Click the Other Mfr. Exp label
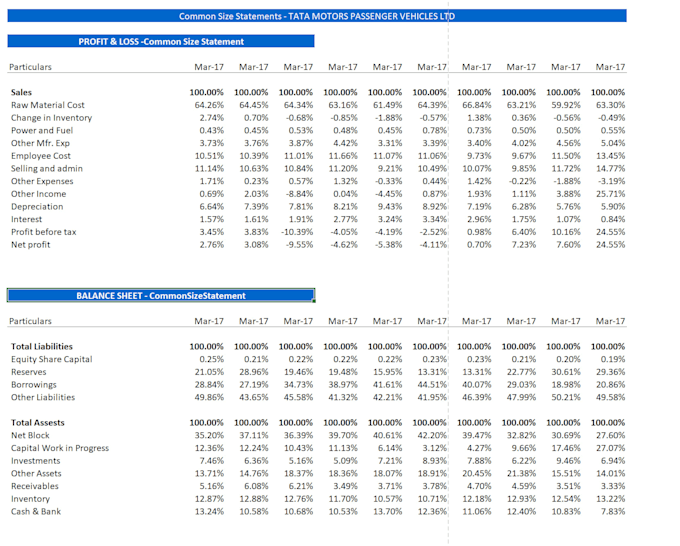The height and width of the screenshot is (546, 680). (x=40, y=143)
